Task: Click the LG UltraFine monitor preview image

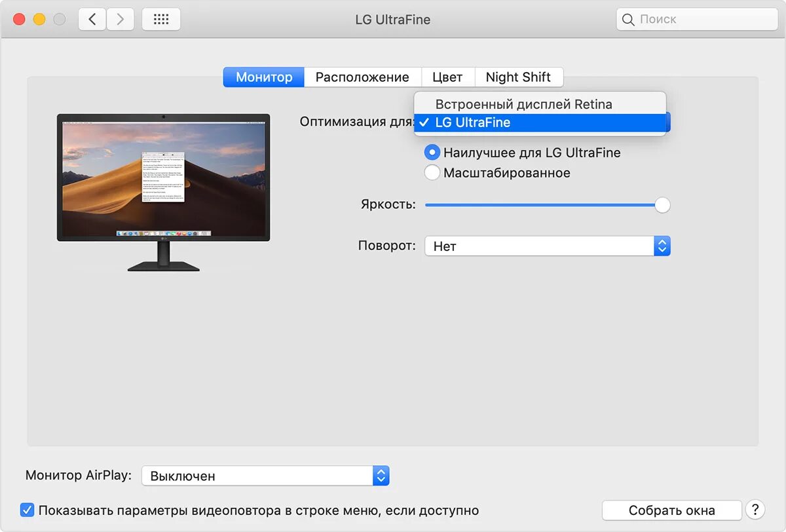Action: pyautogui.click(x=163, y=192)
